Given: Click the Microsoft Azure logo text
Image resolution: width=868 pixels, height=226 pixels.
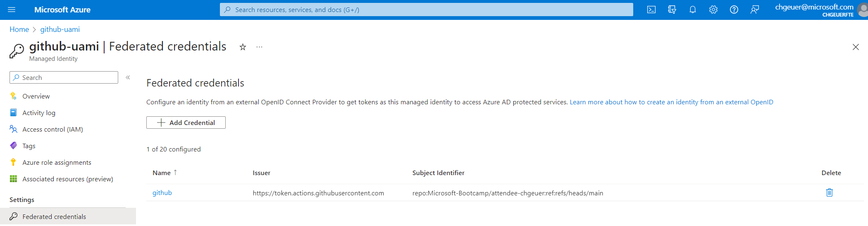Looking at the screenshot, I should [62, 10].
